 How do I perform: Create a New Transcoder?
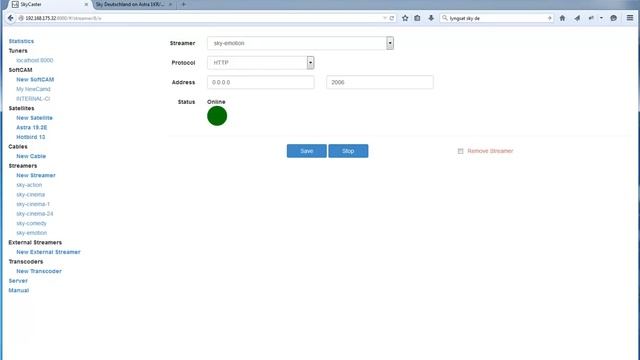[39, 271]
